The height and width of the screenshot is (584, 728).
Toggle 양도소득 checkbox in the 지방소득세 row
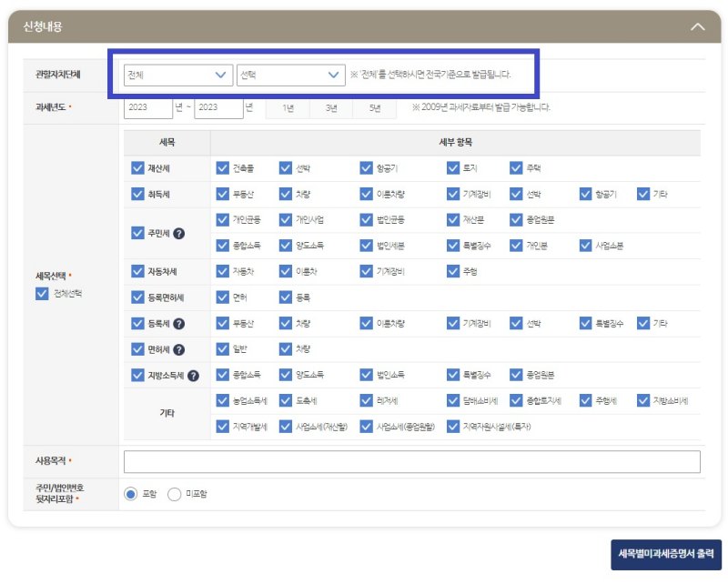coord(286,375)
